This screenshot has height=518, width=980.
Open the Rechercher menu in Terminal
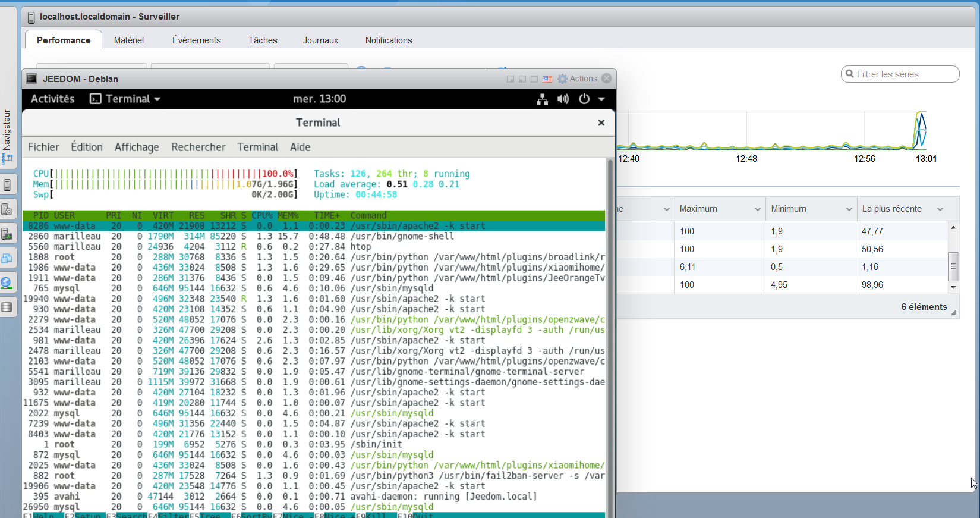(198, 147)
